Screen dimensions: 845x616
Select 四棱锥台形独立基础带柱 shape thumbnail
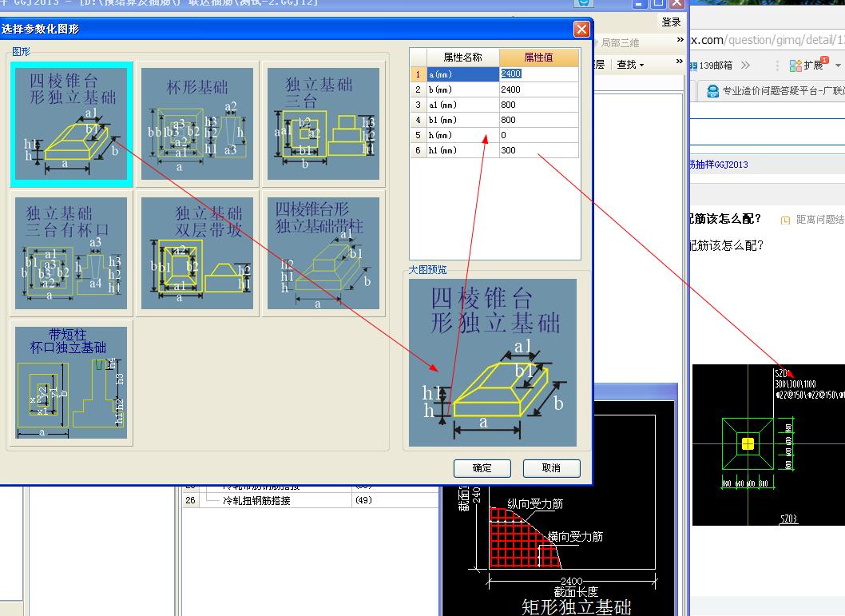[x=323, y=252]
